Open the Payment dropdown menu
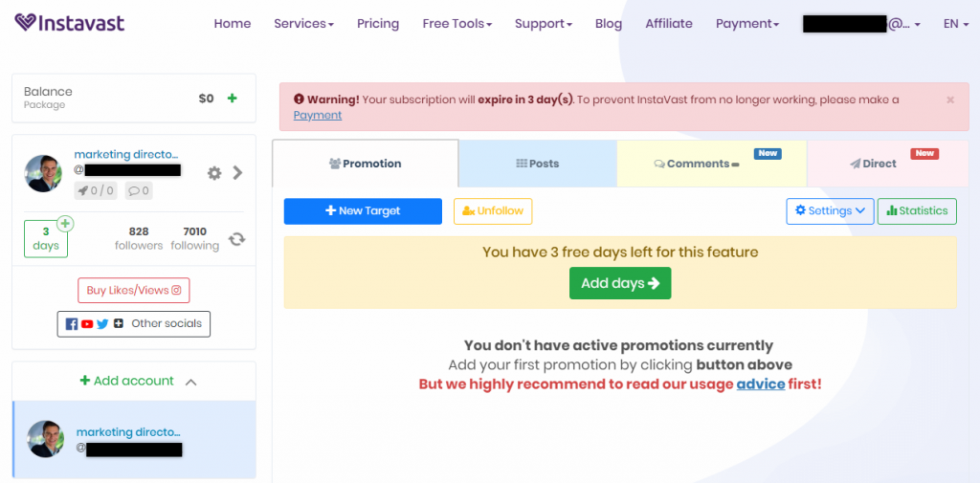Screen dimensions: 980x483 pos(746,24)
